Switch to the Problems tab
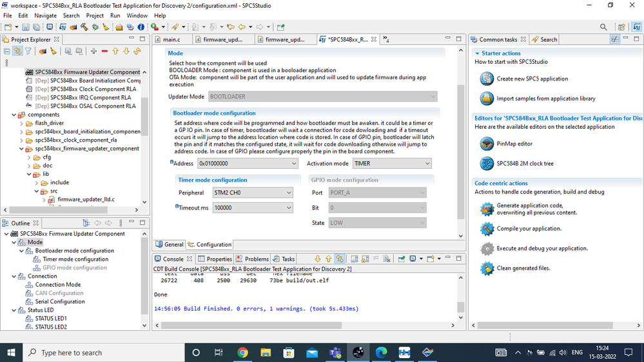The height and width of the screenshot is (362, 644). pyautogui.click(x=252, y=259)
